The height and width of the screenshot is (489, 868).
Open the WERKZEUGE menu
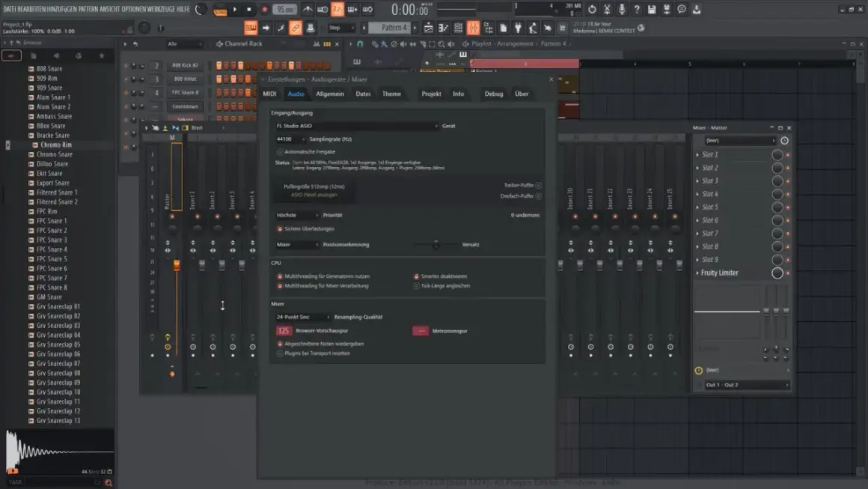(x=161, y=10)
